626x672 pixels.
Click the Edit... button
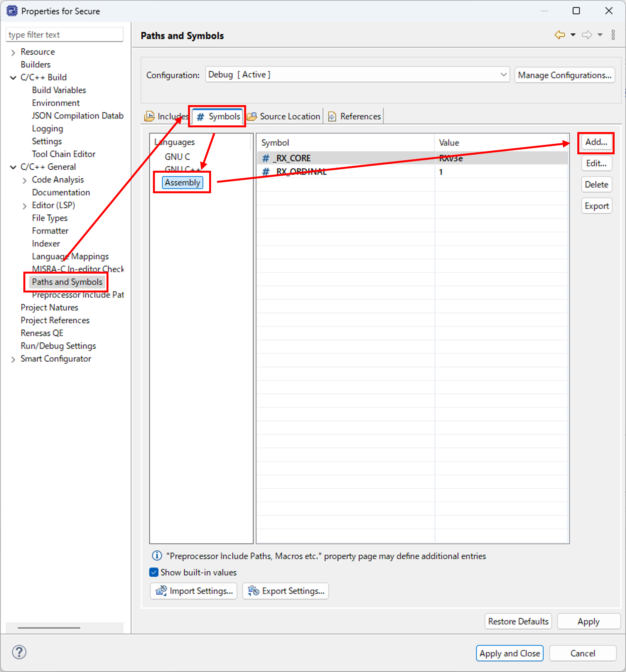tap(596, 163)
